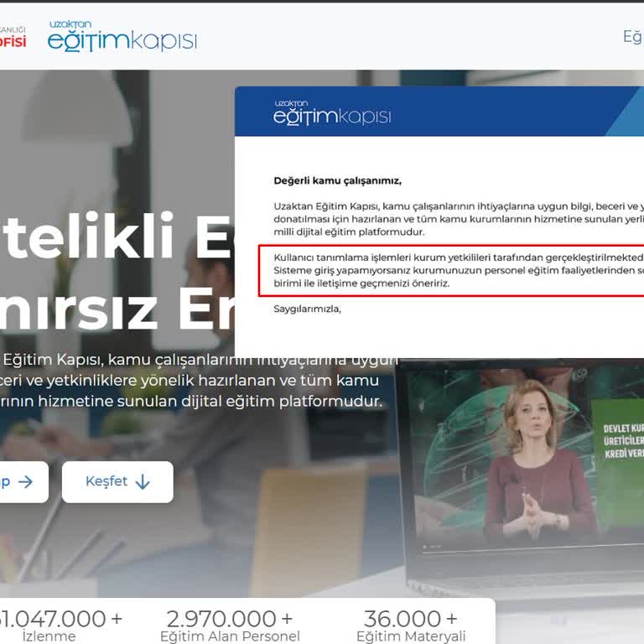Screen dimensions: 644x644
Task: Click the Uzaktan Eğitim Kapısı header logo
Action: (x=122, y=36)
